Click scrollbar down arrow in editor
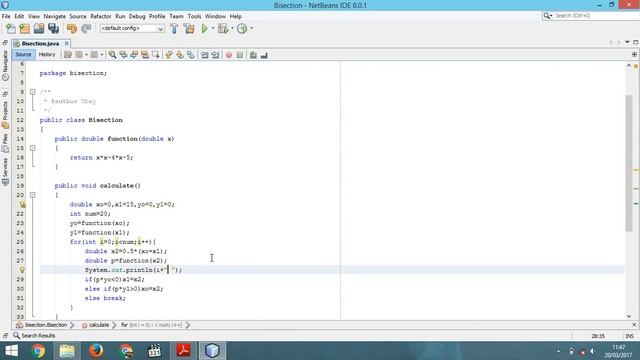Image resolution: width=640 pixels, height=360 pixels. coord(629,316)
